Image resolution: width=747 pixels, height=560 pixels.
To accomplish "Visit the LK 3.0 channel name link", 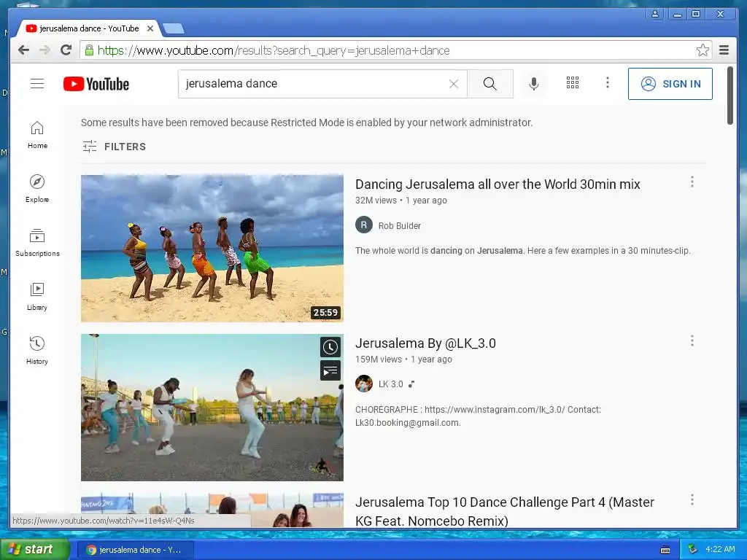I will coord(391,384).
